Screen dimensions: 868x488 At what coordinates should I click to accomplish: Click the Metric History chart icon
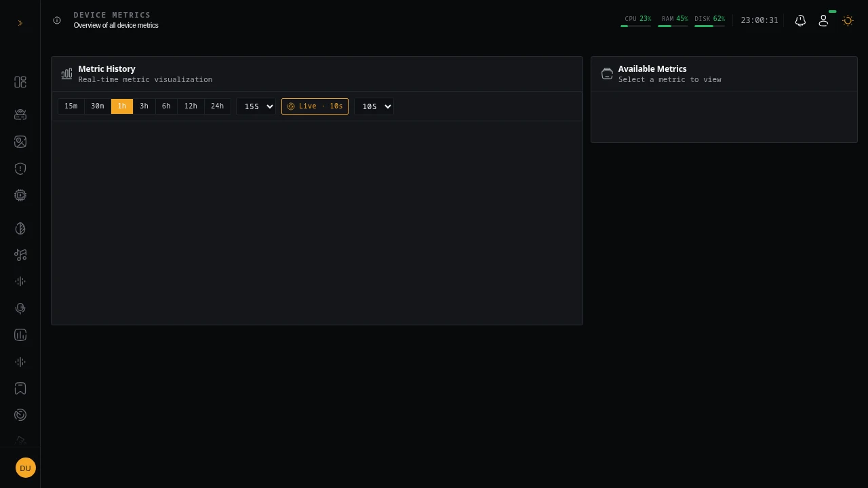[x=66, y=74]
